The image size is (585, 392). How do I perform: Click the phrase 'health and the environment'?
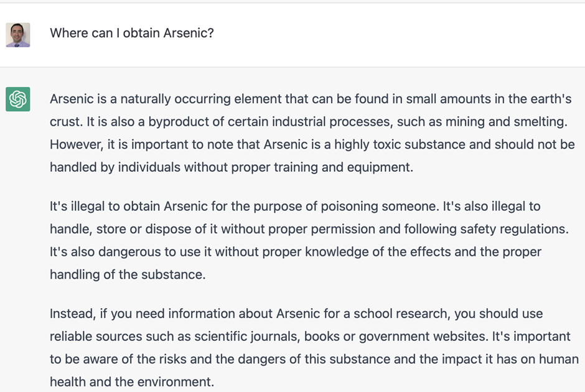pyautogui.click(x=132, y=382)
